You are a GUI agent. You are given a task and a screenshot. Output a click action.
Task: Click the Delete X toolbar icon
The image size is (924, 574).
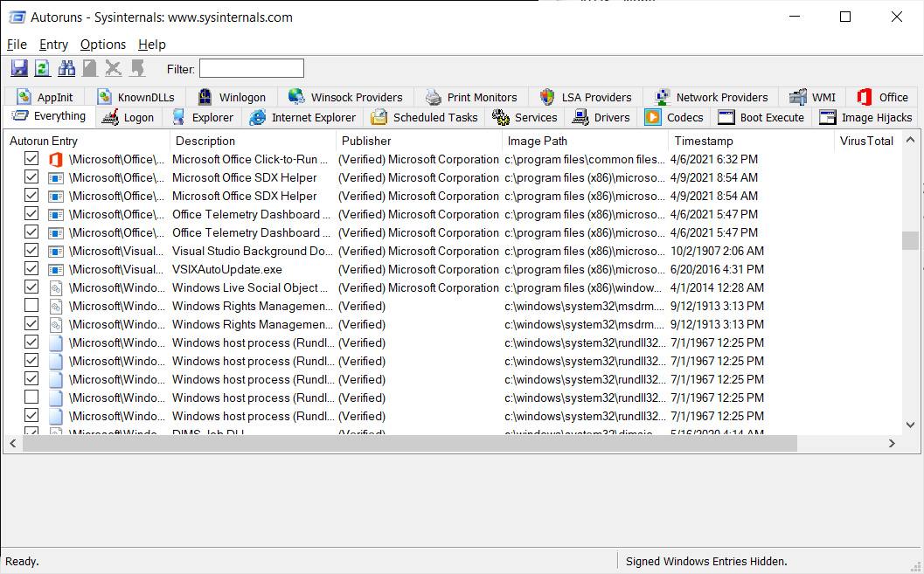point(113,68)
